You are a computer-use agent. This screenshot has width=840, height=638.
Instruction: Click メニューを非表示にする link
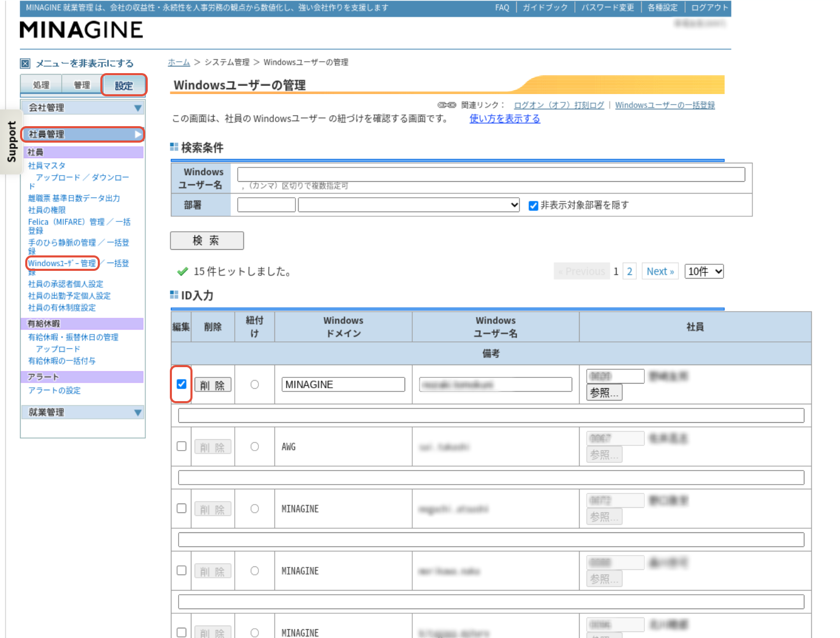[84, 63]
